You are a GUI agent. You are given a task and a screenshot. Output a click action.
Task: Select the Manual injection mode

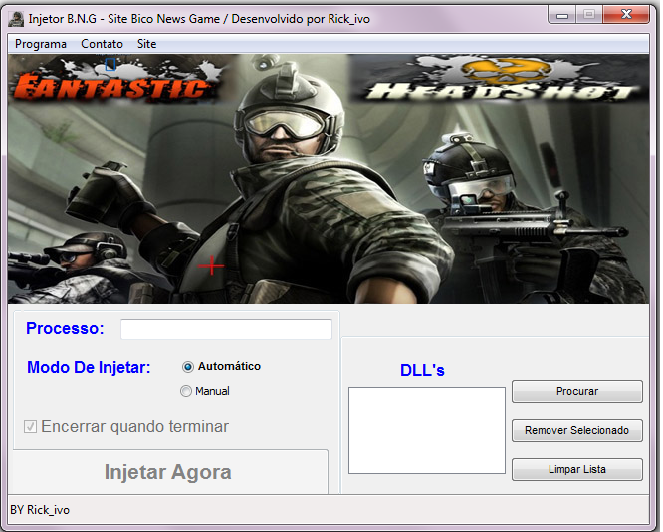pyautogui.click(x=186, y=391)
